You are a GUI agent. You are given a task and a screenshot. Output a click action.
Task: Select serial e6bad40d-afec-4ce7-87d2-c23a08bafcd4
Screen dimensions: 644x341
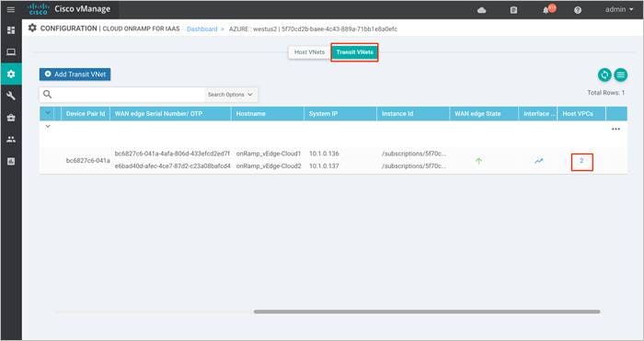point(173,166)
